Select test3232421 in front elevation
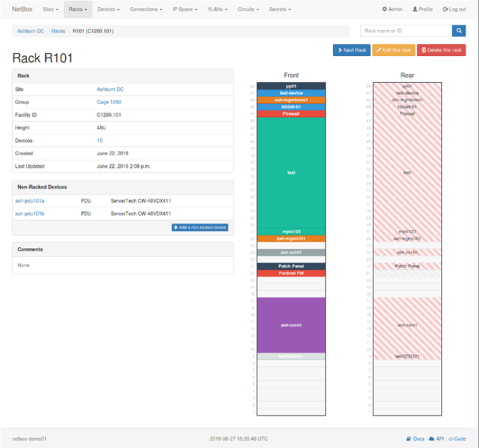This screenshot has width=479, height=448. pyautogui.click(x=291, y=356)
